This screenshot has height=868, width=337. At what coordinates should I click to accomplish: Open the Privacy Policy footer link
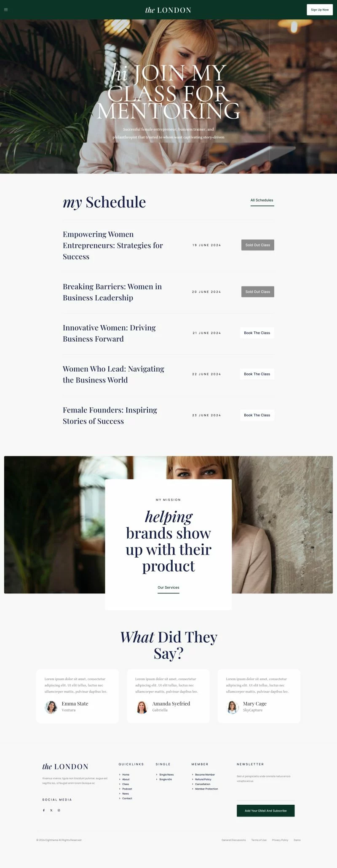pyautogui.click(x=280, y=840)
